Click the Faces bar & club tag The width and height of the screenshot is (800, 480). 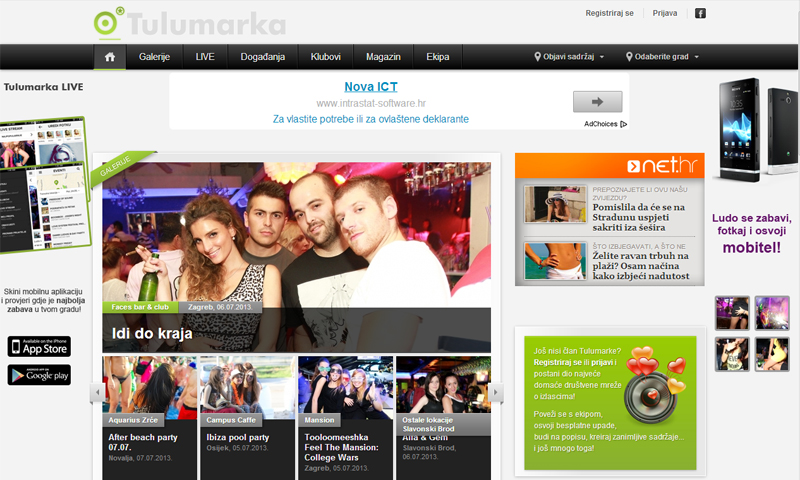click(140, 307)
